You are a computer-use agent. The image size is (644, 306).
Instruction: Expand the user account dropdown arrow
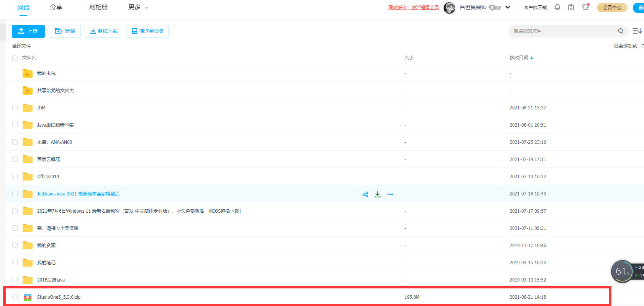[508, 7]
